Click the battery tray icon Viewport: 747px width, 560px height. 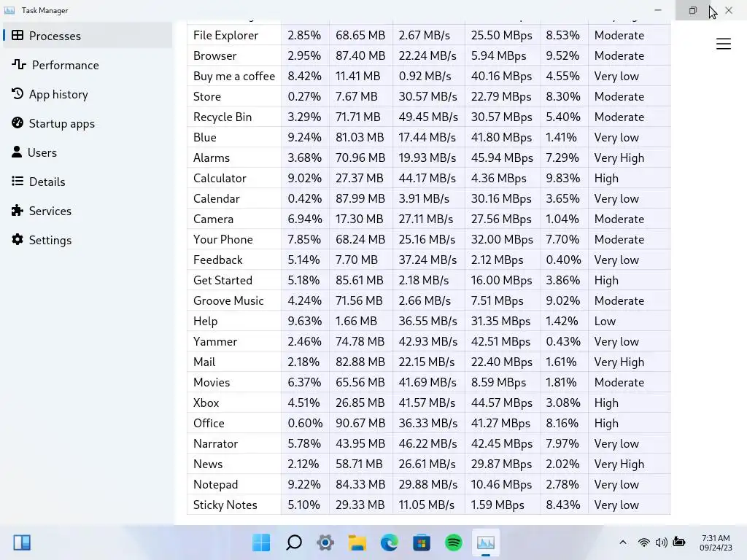click(x=679, y=542)
